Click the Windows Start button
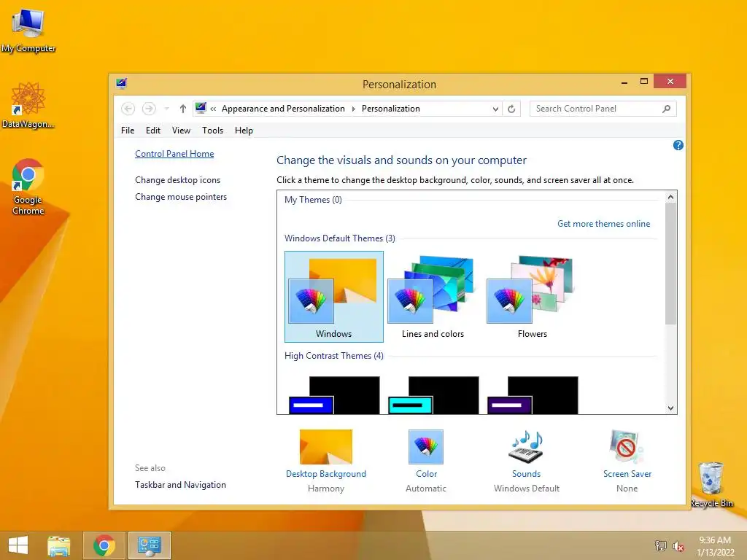 point(18,545)
